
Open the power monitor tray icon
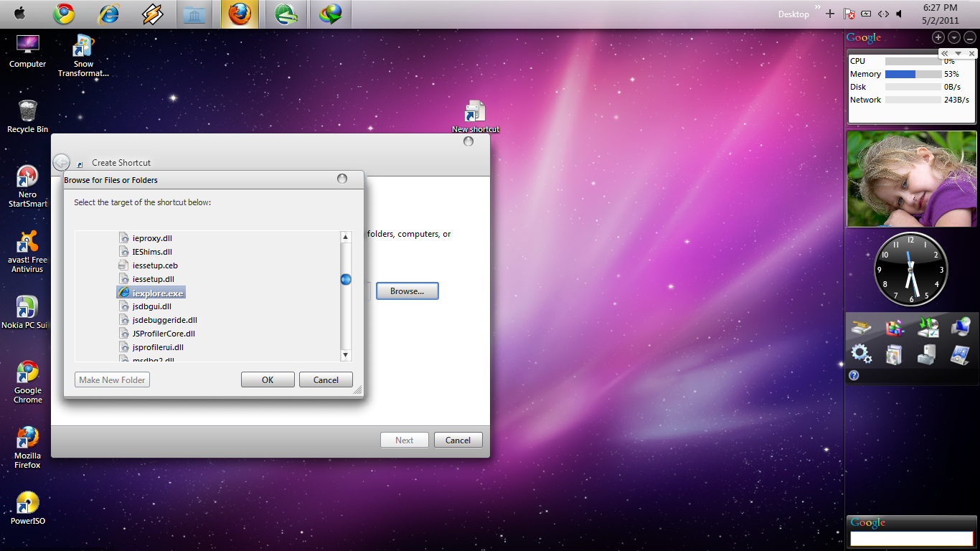[x=867, y=14]
